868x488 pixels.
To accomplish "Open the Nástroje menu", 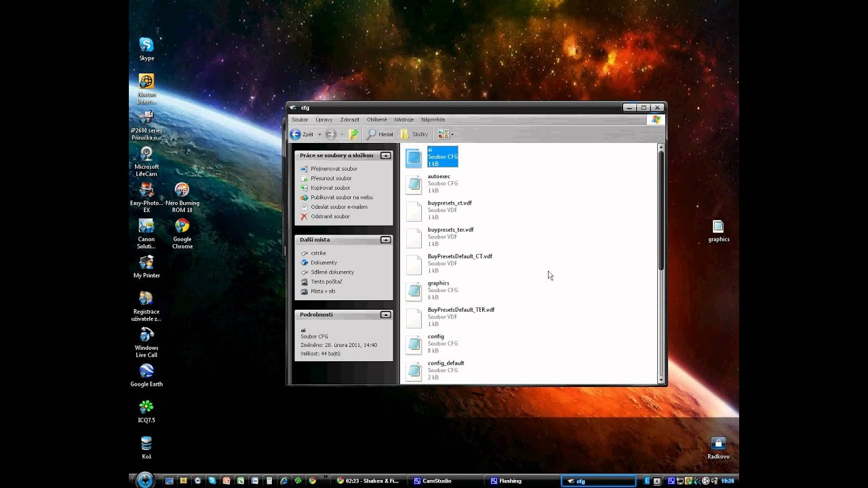I will click(404, 119).
